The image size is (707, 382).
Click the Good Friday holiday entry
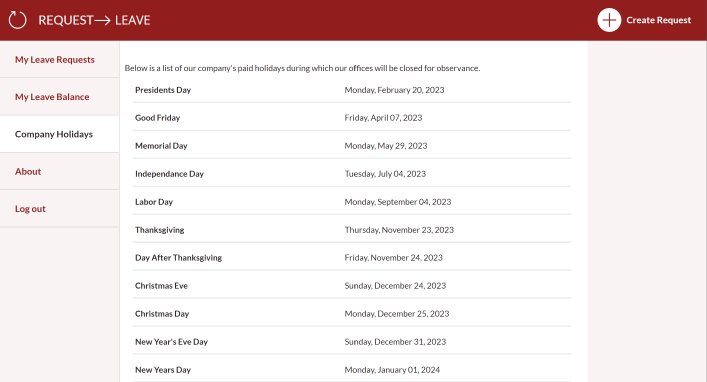352,118
